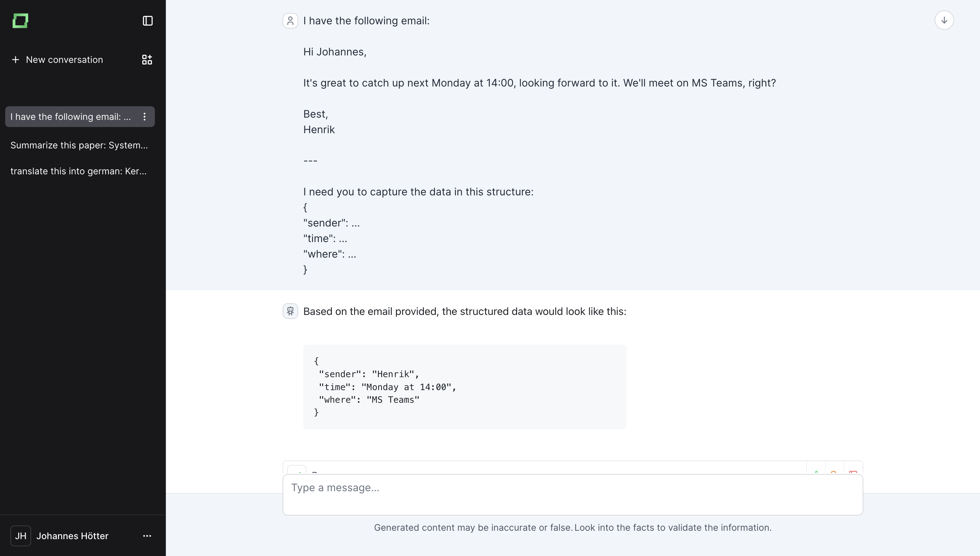Click the robot avatar on the assistant response

point(290,311)
